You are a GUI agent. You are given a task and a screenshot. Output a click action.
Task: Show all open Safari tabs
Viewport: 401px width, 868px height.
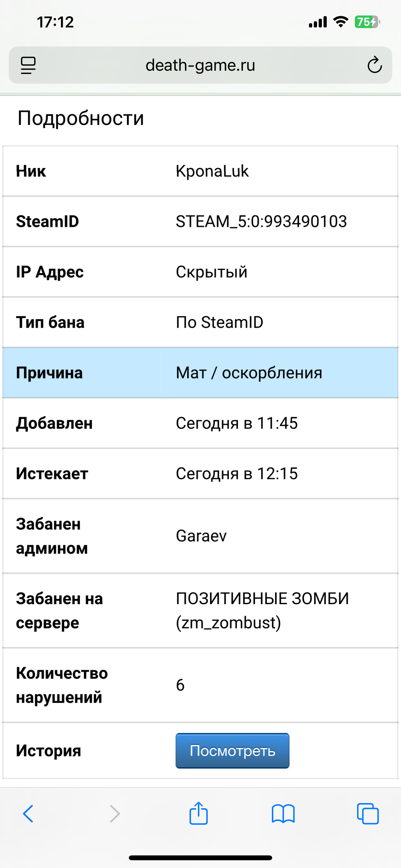tap(368, 814)
